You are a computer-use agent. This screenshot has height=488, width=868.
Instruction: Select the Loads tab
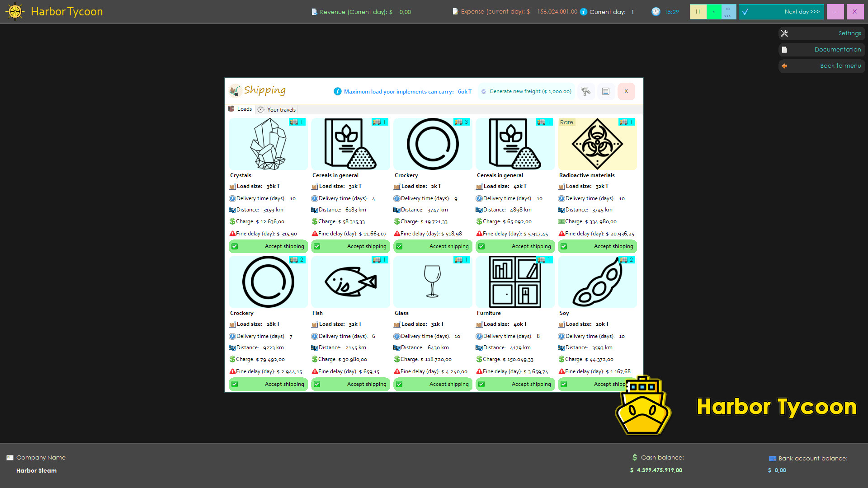pos(240,108)
